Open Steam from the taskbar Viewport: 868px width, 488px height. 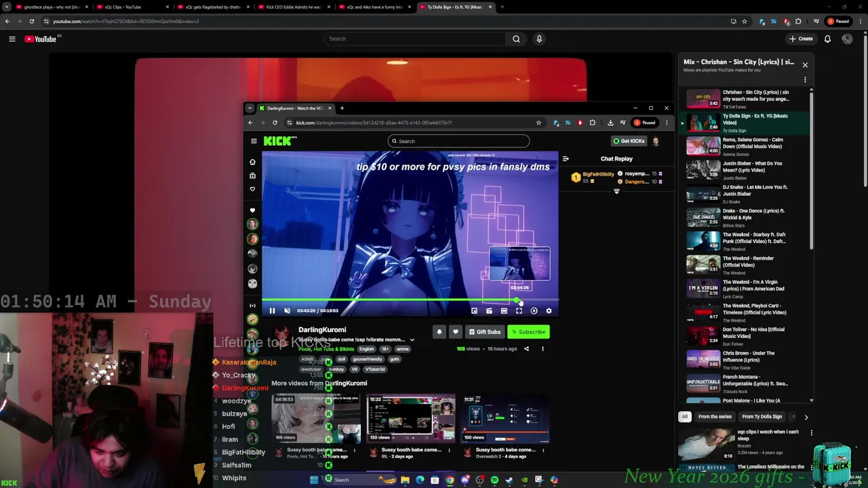point(509,480)
